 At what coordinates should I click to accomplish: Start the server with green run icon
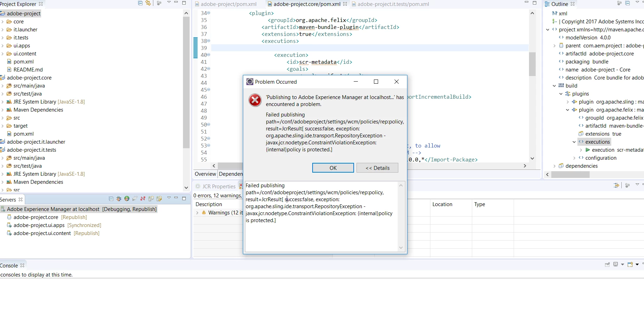[x=127, y=199]
